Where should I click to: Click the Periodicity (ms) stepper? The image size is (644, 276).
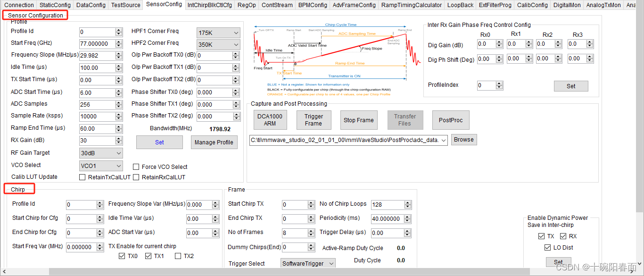tap(408, 219)
